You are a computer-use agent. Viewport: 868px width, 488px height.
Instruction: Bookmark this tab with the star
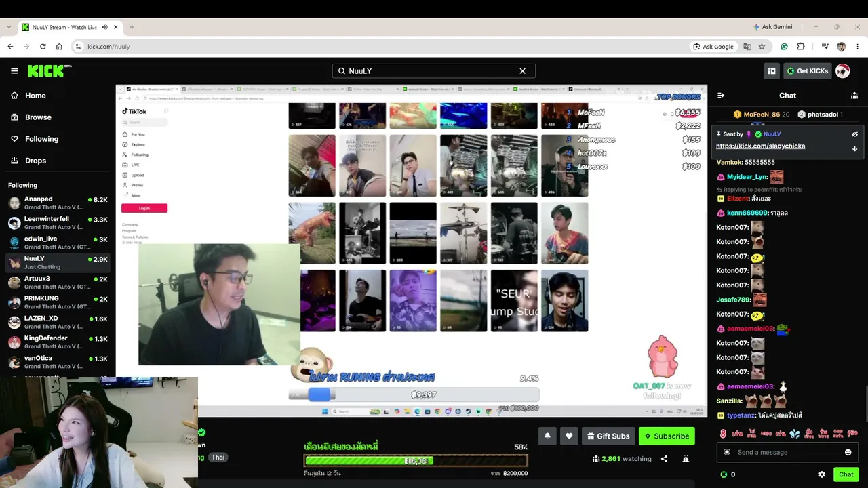click(x=762, y=47)
